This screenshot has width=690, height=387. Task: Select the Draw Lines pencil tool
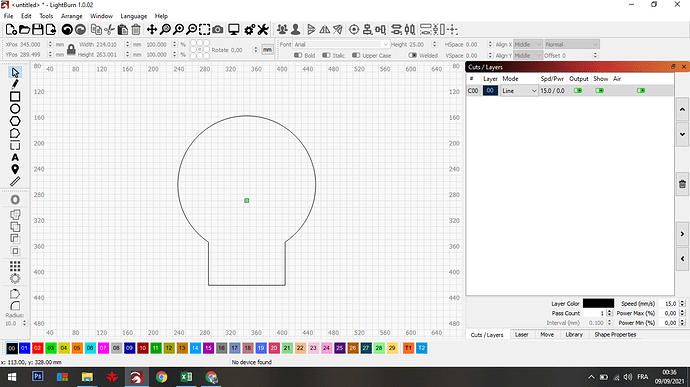coord(15,84)
